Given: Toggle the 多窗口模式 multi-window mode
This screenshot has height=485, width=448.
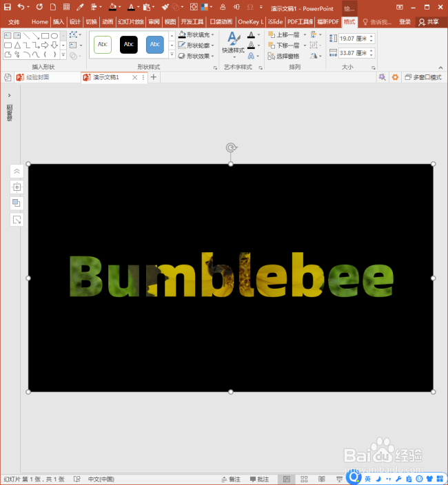Looking at the screenshot, I should click(423, 77).
